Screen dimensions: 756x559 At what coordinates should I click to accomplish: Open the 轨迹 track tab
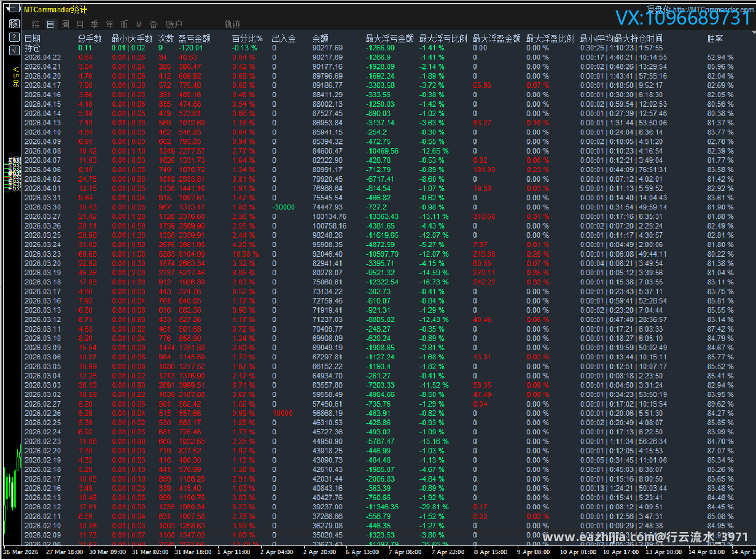232,25
